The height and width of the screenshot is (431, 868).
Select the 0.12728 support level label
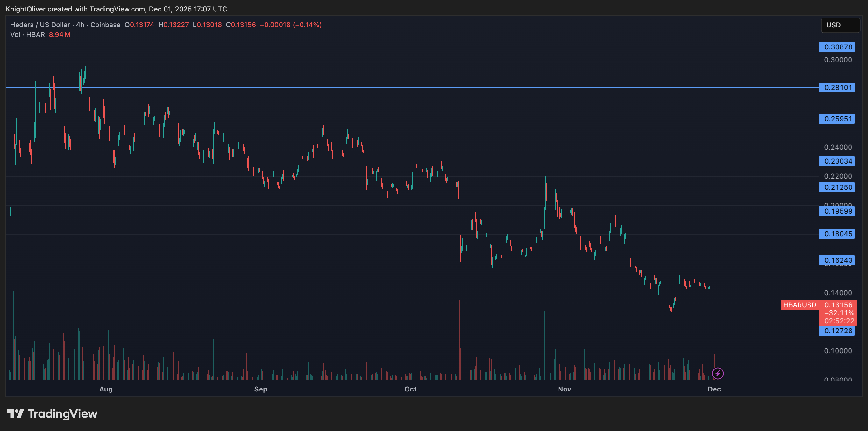(x=837, y=331)
